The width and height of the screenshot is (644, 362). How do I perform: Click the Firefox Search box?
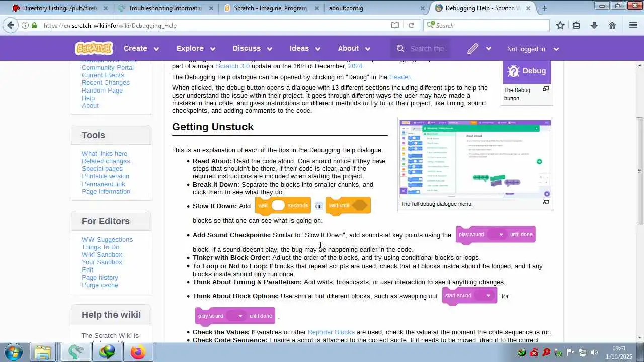(487, 25)
